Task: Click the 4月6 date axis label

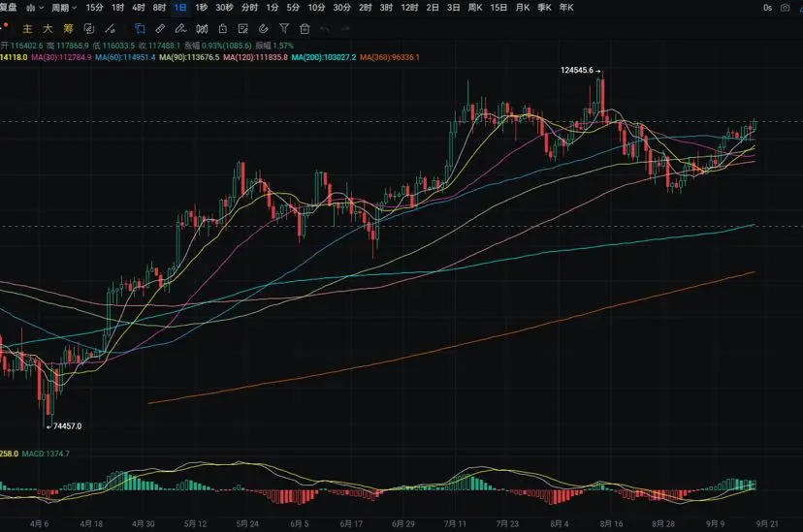Action: 40,524
